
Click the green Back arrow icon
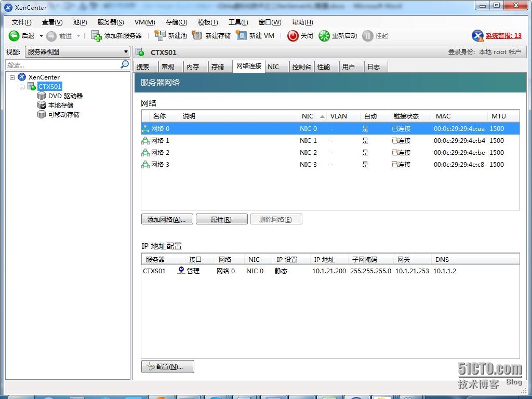(x=14, y=36)
